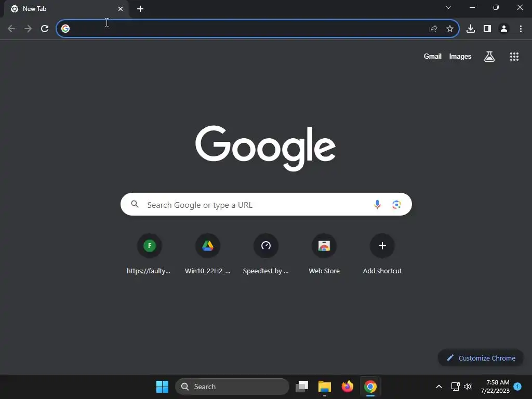Open Gmail link
The height and width of the screenshot is (399, 532).
433,57
